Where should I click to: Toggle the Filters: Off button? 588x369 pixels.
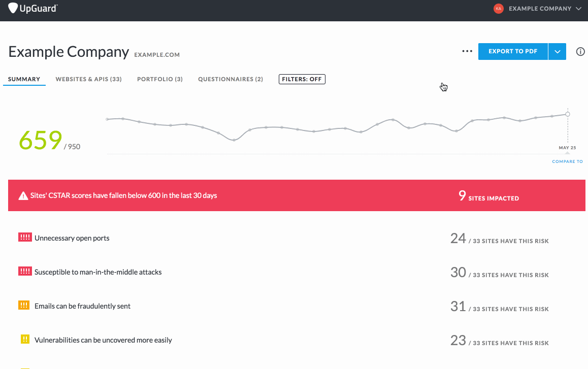pyautogui.click(x=302, y=79)
